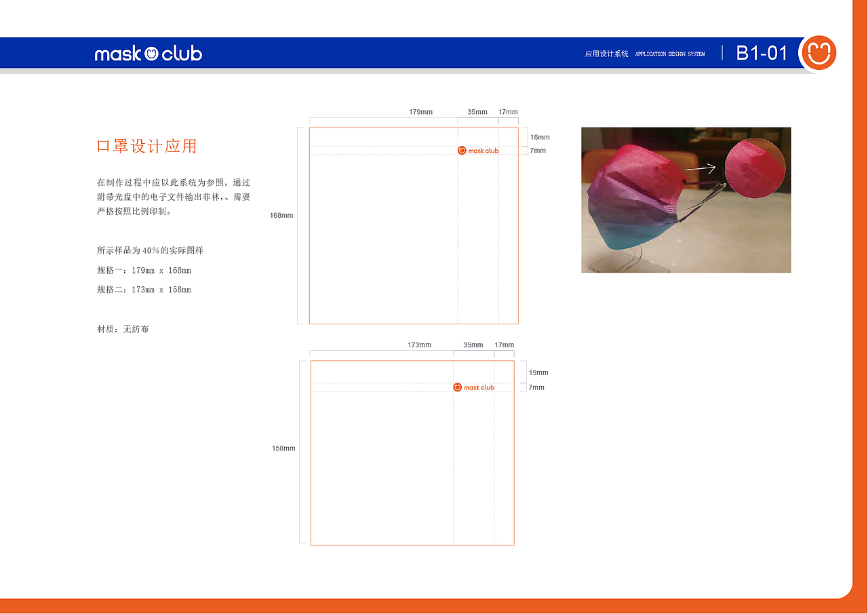Click the orange smiley face badge
Viewport: 868px width, 614px height.
818,53
